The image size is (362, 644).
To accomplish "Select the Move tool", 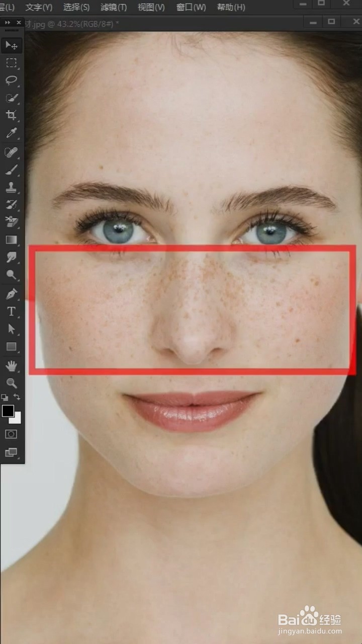I will [11, 45].
